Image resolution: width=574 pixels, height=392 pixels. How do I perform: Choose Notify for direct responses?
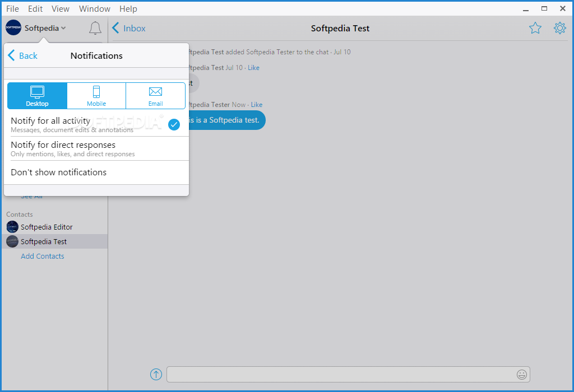coord(96,148)
